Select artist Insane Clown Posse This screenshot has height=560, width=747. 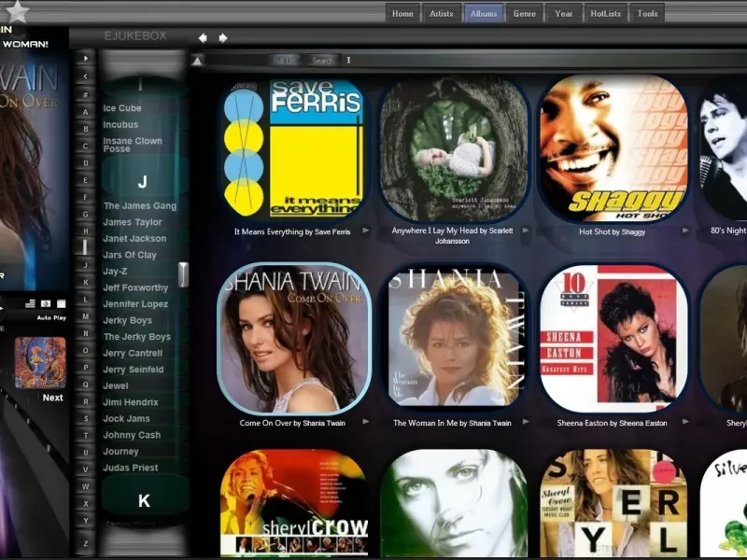(133, 145)
